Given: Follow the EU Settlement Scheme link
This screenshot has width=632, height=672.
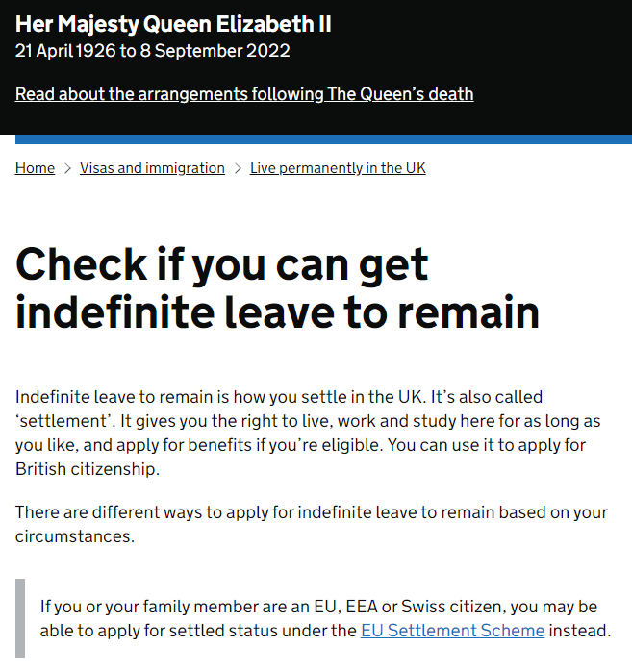Looking at the screenshot, I should click(x=452, y=632).
